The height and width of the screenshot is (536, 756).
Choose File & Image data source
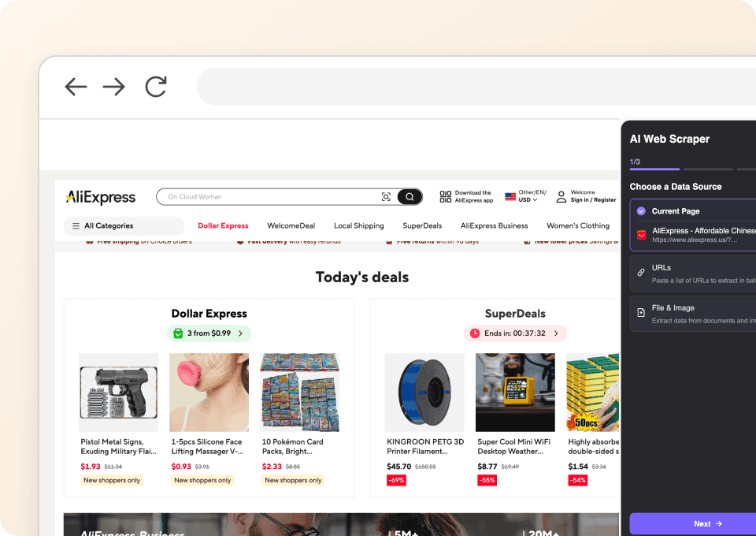[x=693, y=314]
